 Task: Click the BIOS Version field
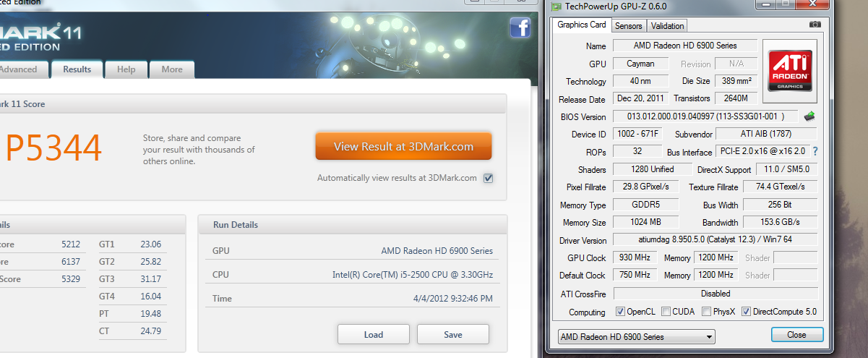click(705, 116)
